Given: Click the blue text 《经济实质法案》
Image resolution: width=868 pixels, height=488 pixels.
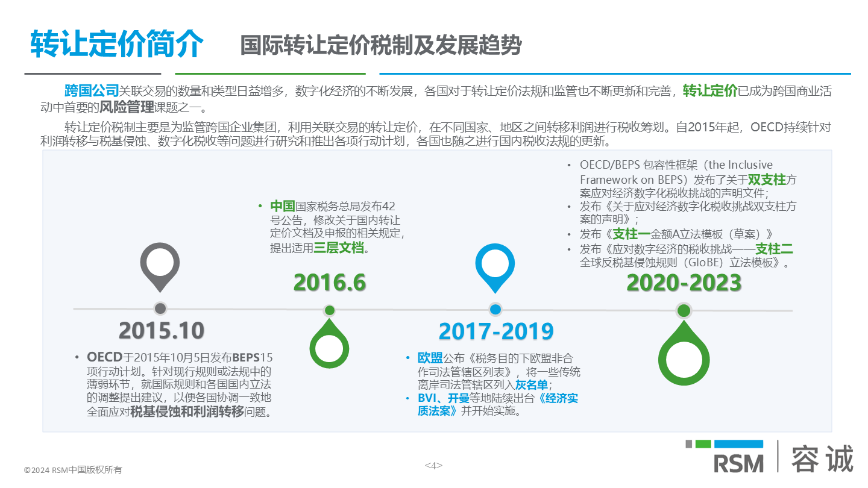Looking at the screenshot, I should [x=498, y=405].
